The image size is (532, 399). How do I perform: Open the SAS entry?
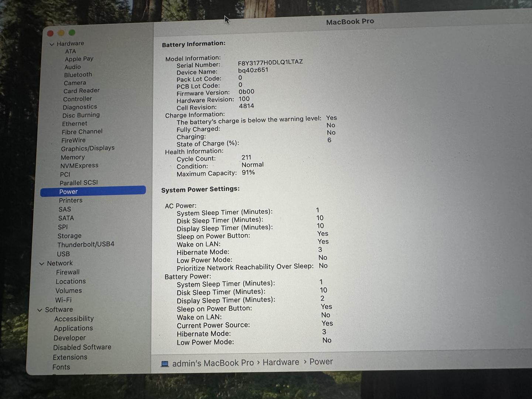pos(65,209)
